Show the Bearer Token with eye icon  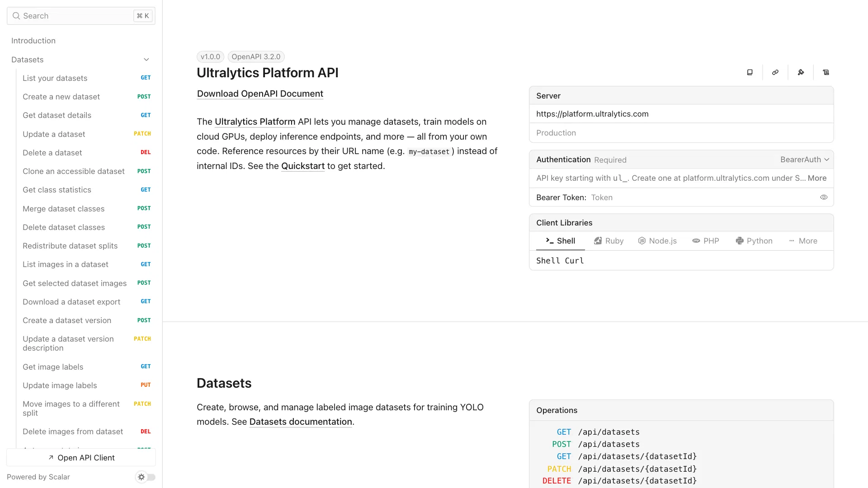pos(824,197)
